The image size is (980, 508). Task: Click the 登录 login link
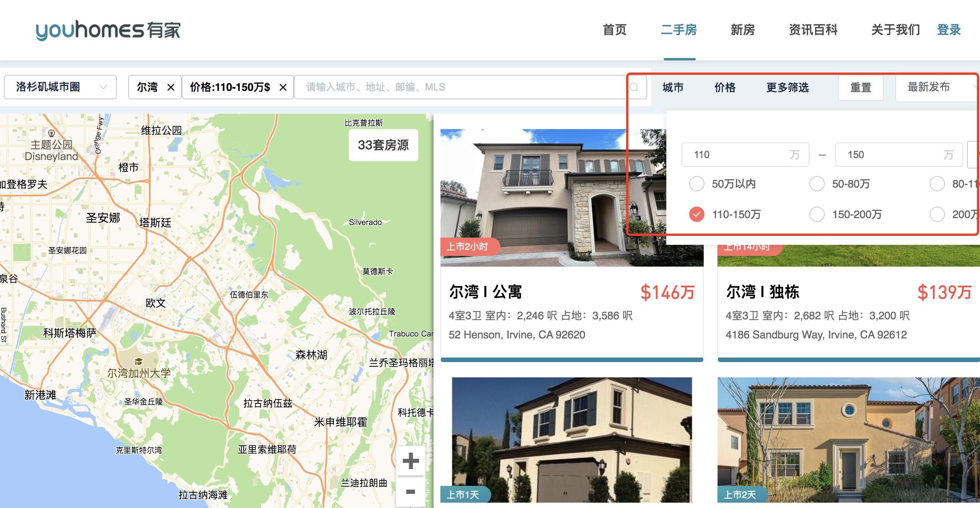(x=949, y=30)
